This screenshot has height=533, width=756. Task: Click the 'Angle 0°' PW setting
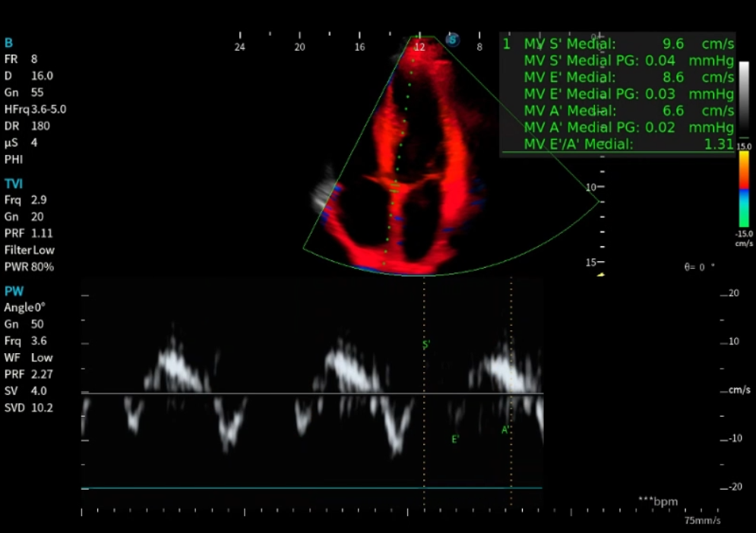pos(24,307)
